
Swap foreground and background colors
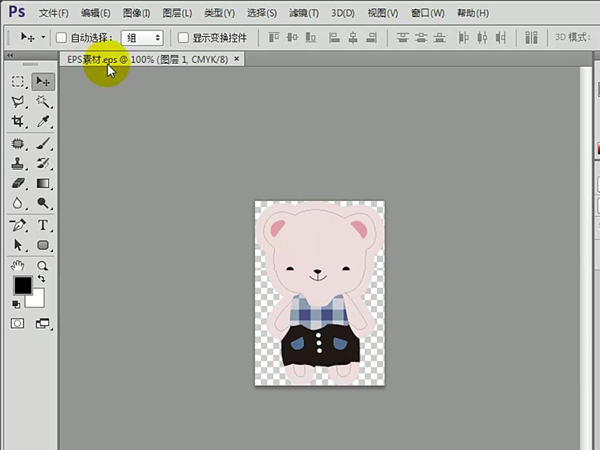click(x=41, y=279)
